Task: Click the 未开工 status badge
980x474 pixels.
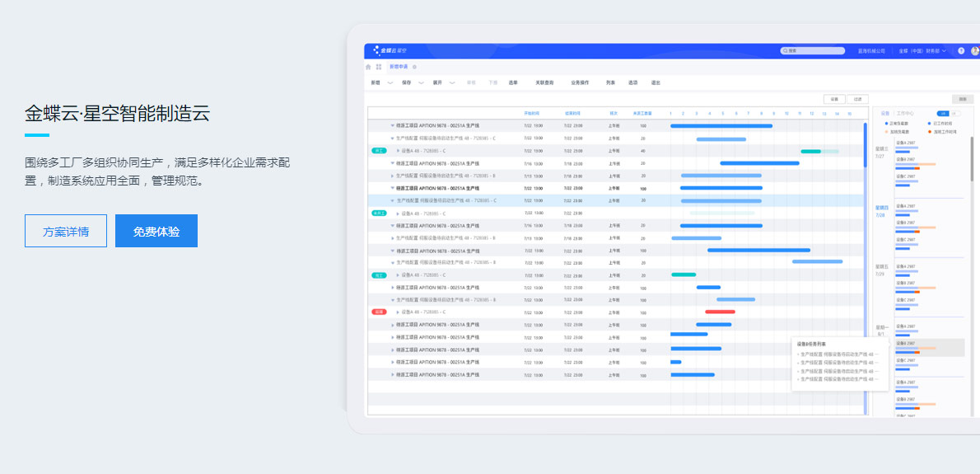Action: [379, 214]
